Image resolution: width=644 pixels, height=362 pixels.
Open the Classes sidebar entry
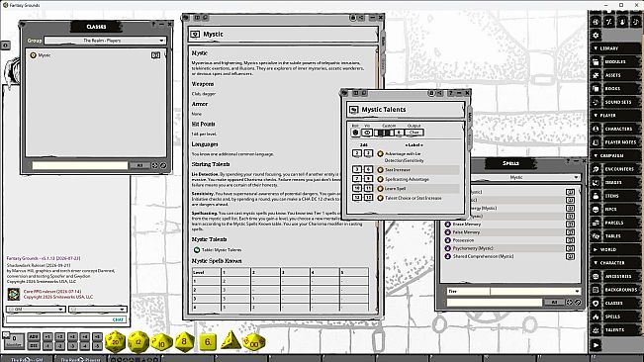point(615,303)
